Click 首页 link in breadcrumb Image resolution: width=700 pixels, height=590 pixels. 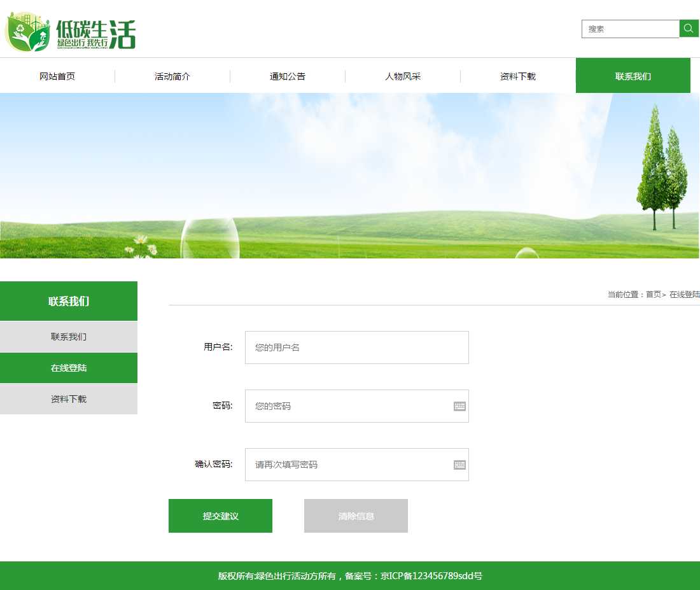[653, 295]
